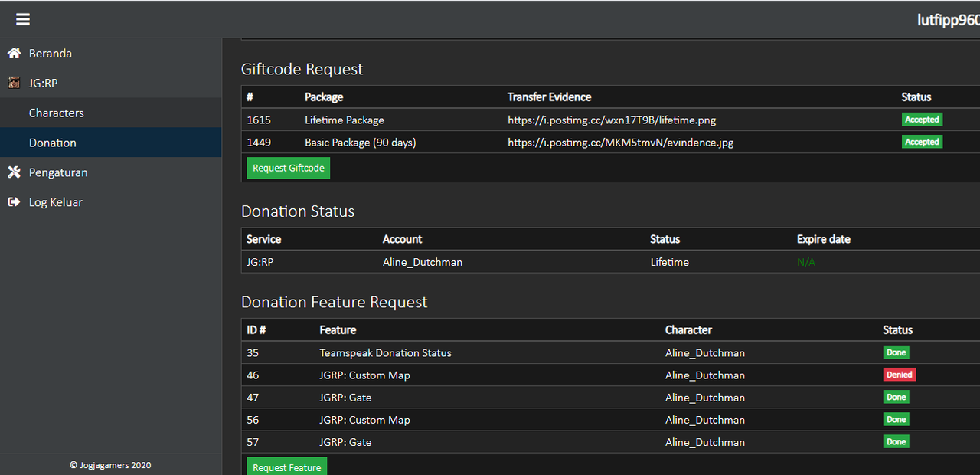Click Aline_Dutchman in the Donation Status table
980x475 pixels.
[x=423, y=262]
